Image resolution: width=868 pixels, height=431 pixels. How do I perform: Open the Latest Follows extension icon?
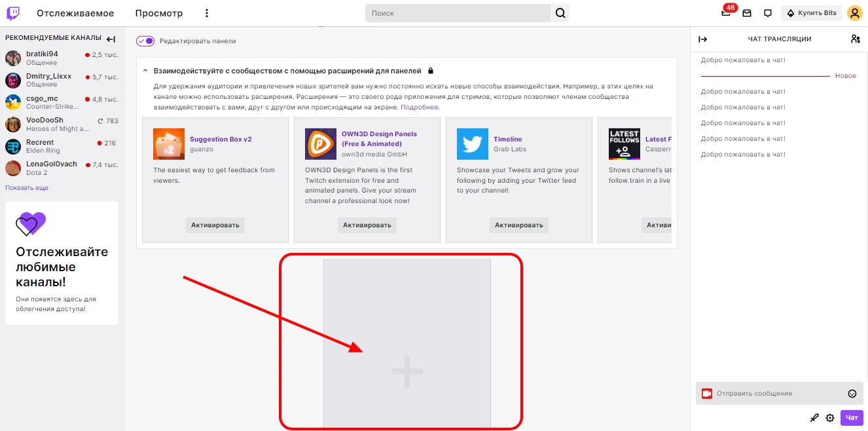624,144
